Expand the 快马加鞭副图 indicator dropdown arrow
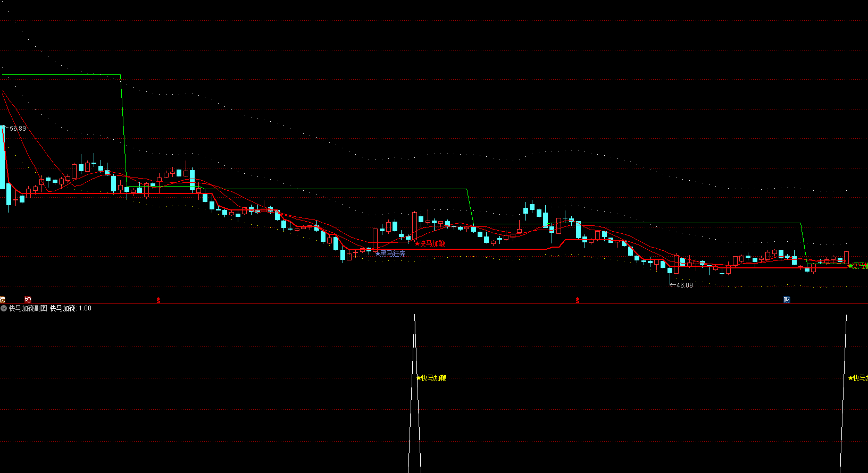 point(4,308)
